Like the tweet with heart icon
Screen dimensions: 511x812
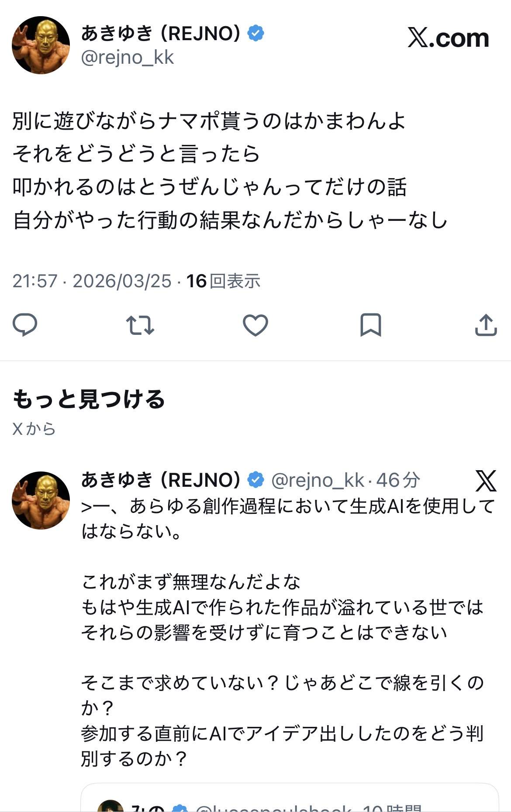[x=255, y=325]
